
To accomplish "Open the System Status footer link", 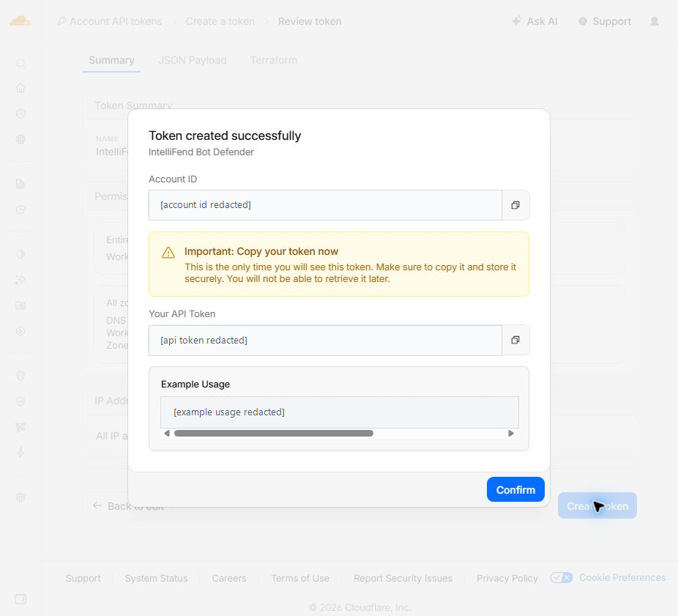I will [x=156, y=578].
